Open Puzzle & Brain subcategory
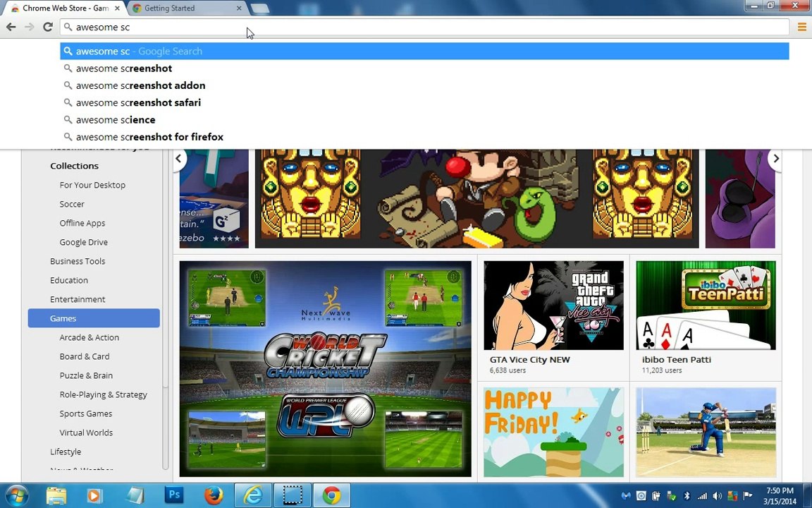 click(x=86, y=375)
